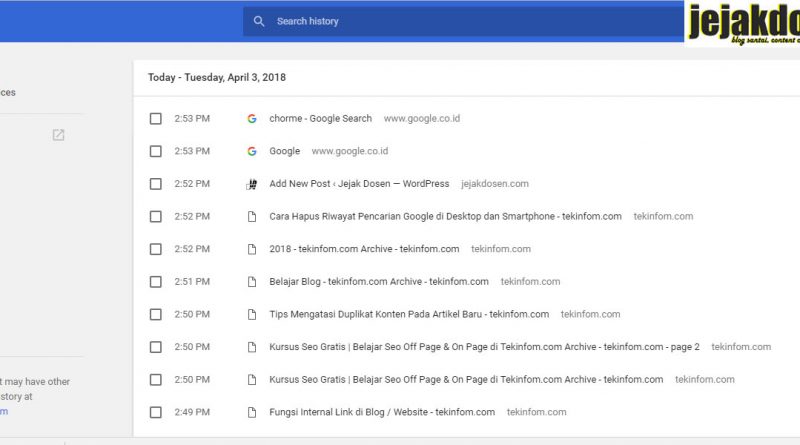Image resolution: width=800 pixels, height=445 pixels.
Task: Click Google favicon of chorme search entry
Action: (x=252, y=118)
